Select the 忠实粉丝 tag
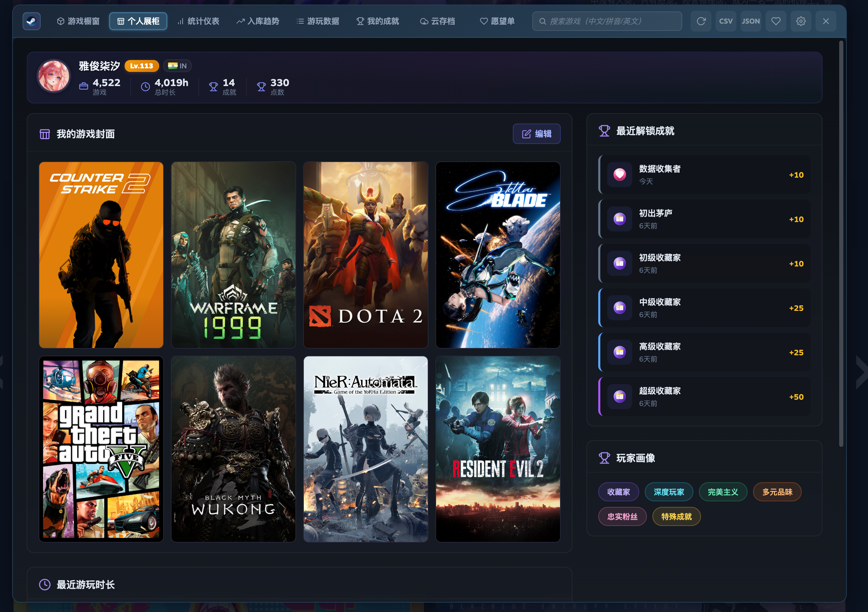 click(x=622, y=517)
